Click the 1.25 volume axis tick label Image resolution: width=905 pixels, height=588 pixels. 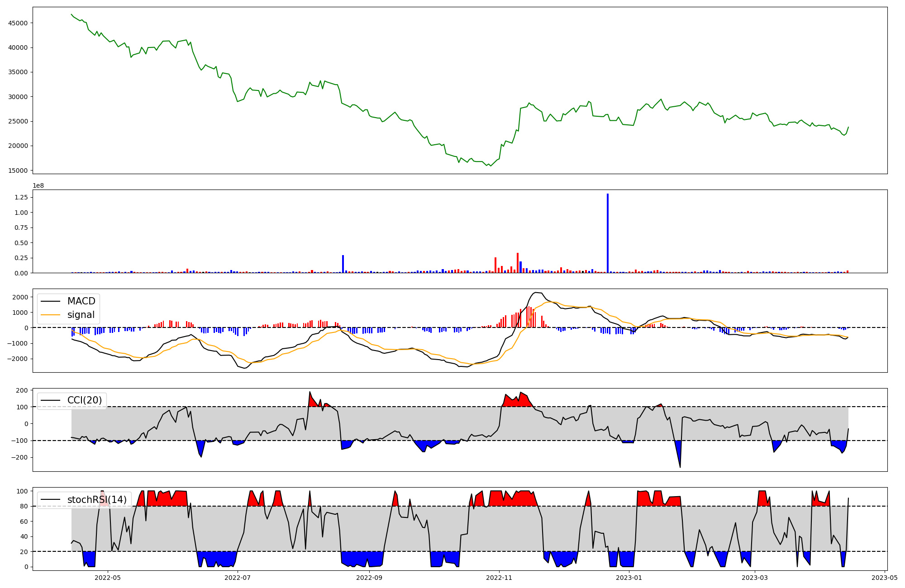click(21, 198)
